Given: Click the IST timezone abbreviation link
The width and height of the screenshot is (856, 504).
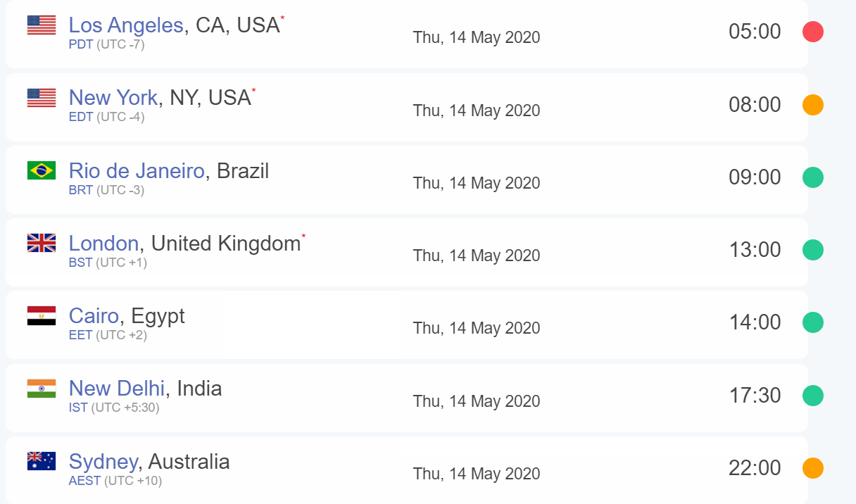Looking at the screenshot, I should [x=78, y=408].
